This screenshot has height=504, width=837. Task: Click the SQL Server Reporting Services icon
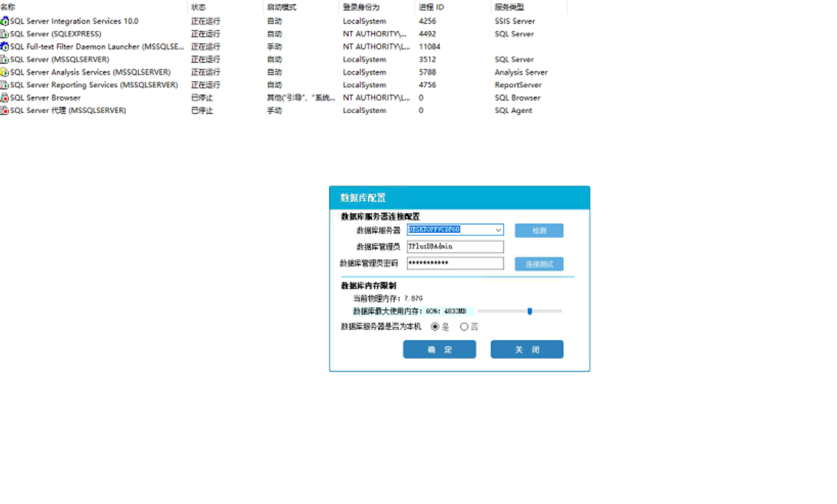pos(4,85)
